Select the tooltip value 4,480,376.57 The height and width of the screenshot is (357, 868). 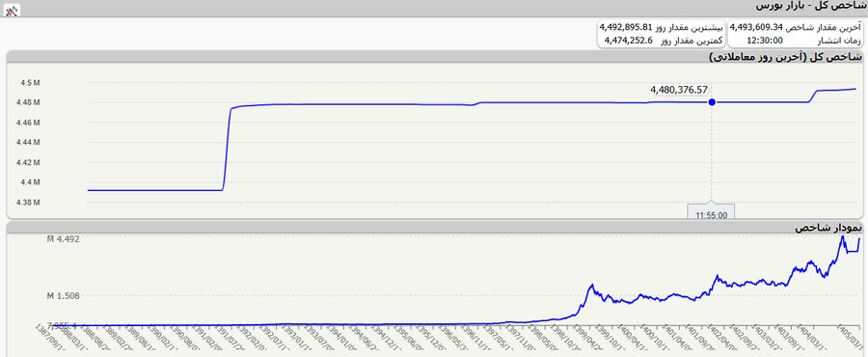coord(679,89)
